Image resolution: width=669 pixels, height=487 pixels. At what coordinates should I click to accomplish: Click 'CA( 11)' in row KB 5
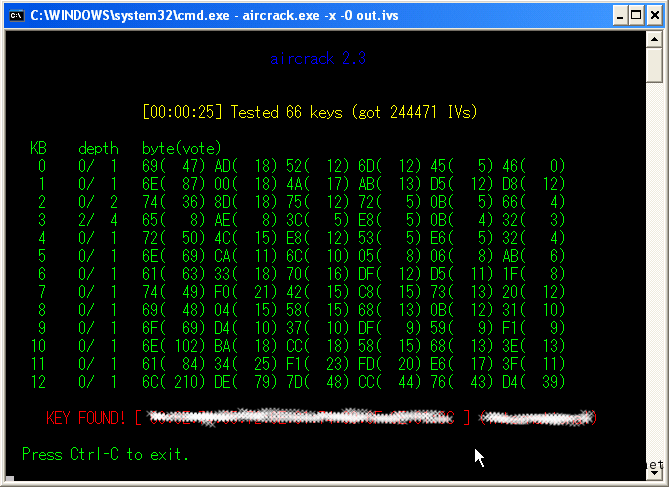point(246,256)
